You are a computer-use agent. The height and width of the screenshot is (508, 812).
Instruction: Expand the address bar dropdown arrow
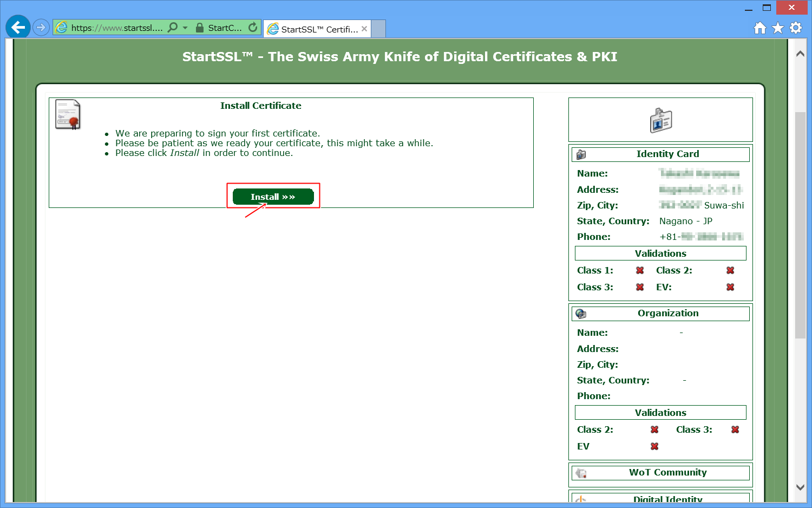pyautogui.click(x=185, y=27)
